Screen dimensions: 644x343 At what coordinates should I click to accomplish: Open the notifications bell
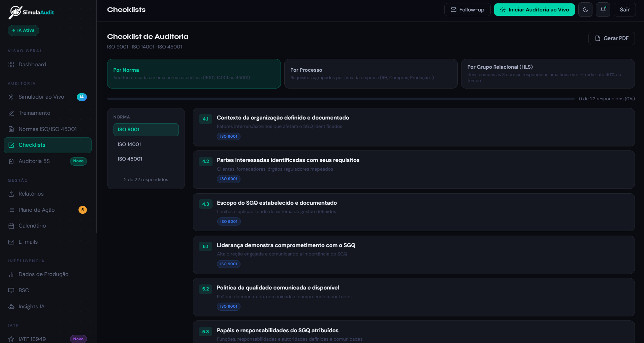pyautogui.click(x=603, y=9)
